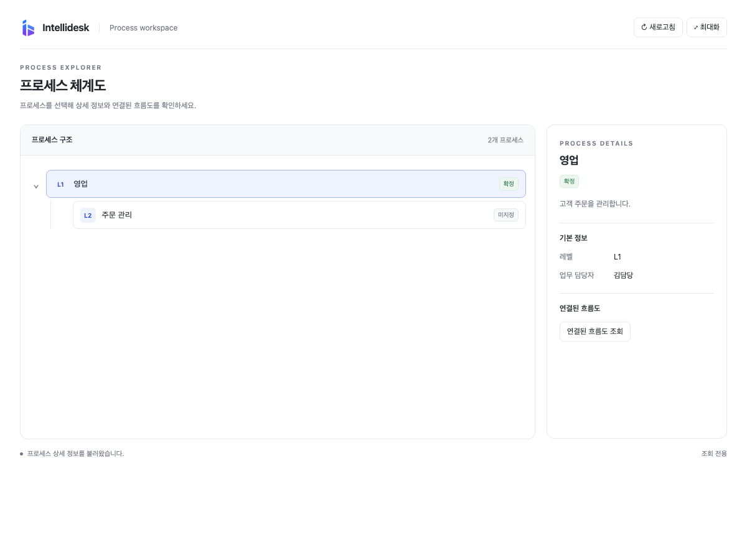
Task: Click the 조회 전용 status label
Action: pyautogui.click(x=714, y=454)
